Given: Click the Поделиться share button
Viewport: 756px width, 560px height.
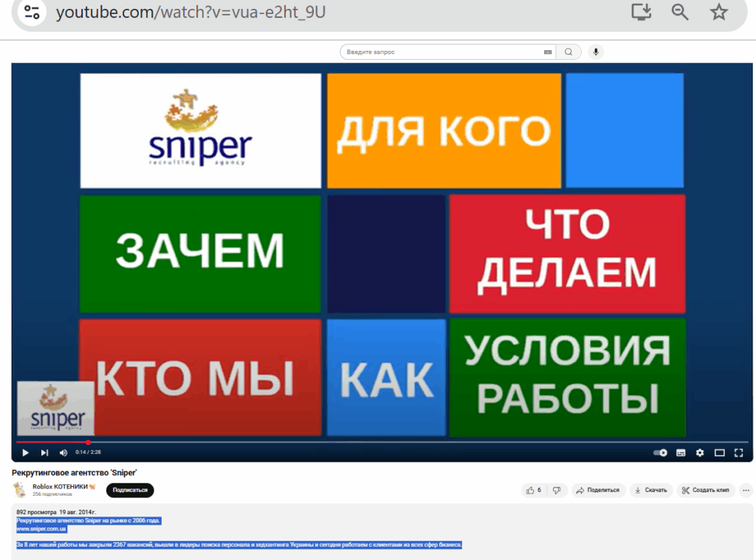Looking at the screenshot, I should click(x=598, y=490).
